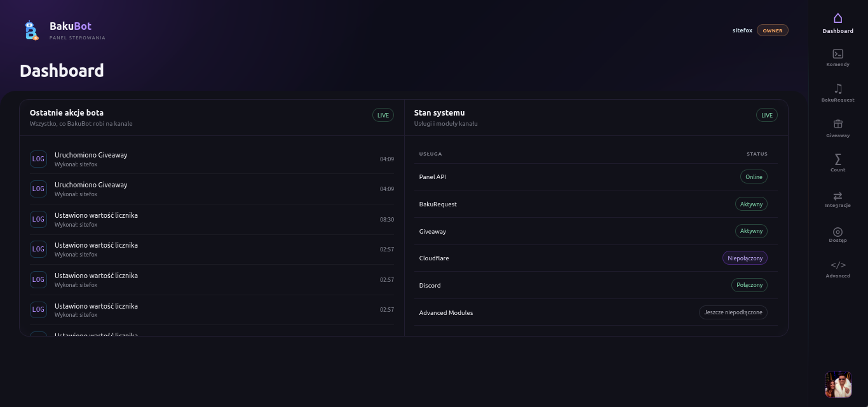Screen dimensions: 868x407
Task: Click the BakuBot robot logo
Action: point(31,30)
